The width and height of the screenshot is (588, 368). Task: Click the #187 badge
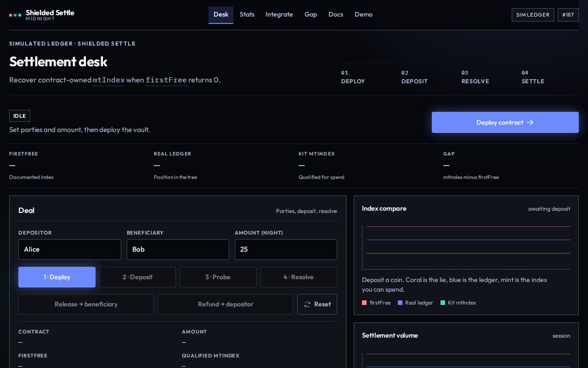tap(568, 15)
